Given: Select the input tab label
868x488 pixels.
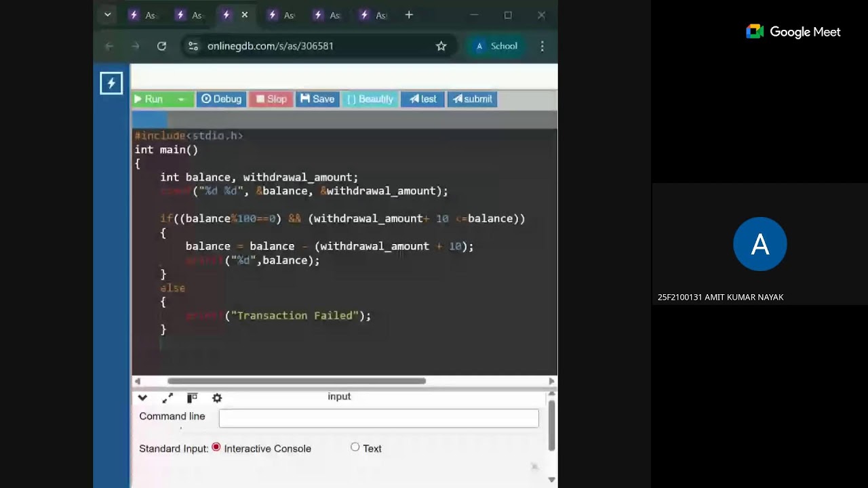Looking at the screenshot, I should coord(339,396).
